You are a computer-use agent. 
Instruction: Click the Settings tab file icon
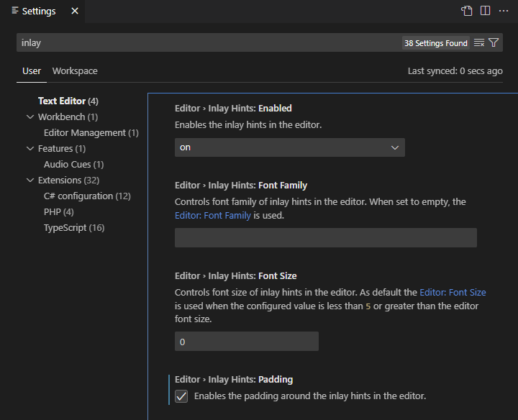[15, 11]
